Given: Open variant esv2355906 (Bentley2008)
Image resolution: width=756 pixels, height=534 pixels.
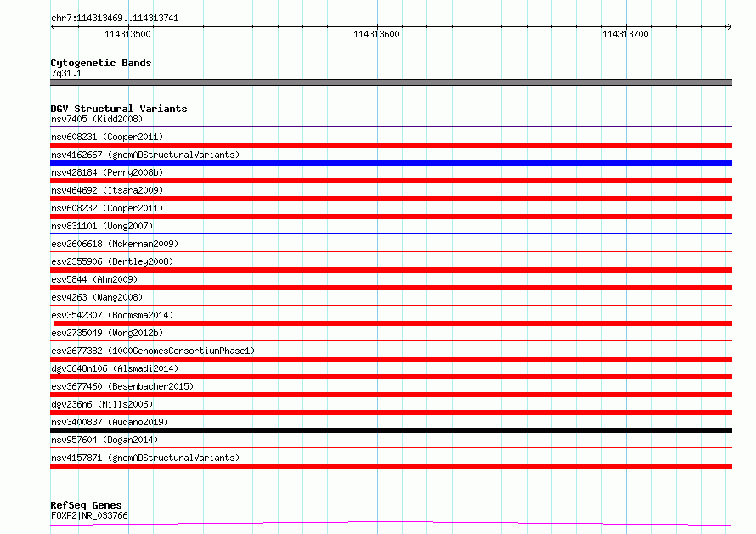Looking at the screenshot, I should pos(112,261).
